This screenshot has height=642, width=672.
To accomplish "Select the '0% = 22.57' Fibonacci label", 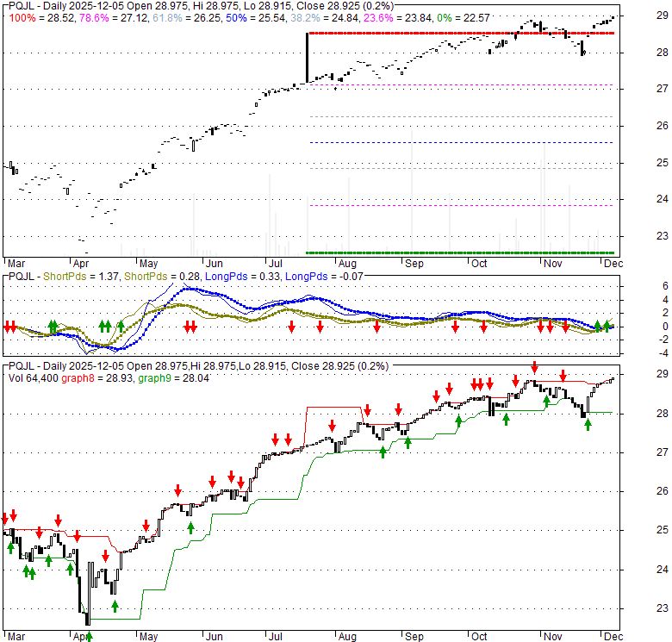I will [463, 18].
